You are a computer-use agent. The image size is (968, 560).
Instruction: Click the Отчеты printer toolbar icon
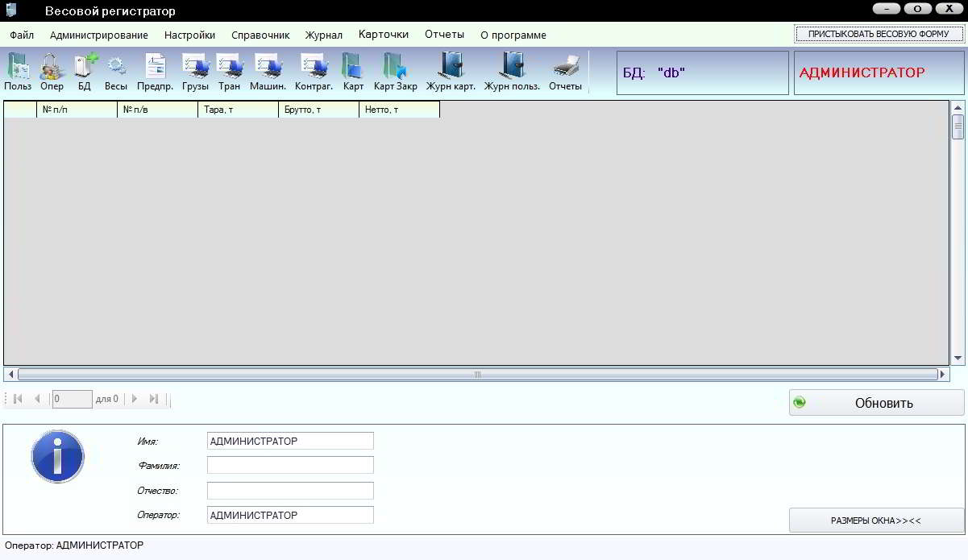tap(565, 70)
